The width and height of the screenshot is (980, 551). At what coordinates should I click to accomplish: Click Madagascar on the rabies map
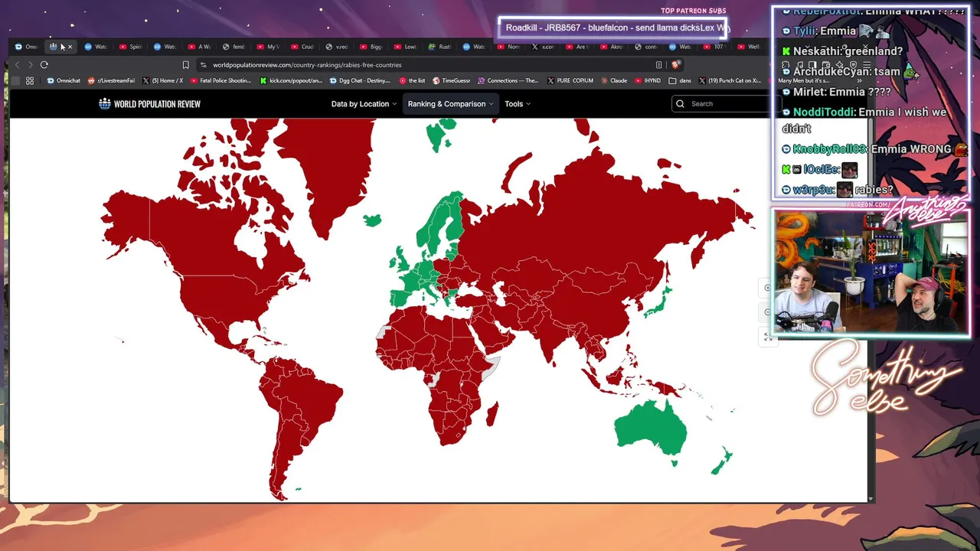pos(493,416)
